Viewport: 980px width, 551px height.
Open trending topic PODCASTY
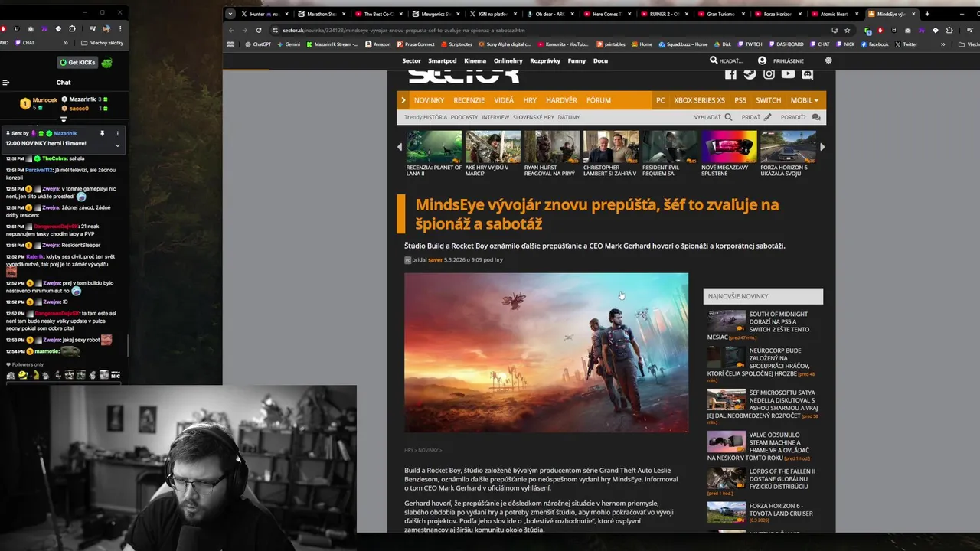[464, 117]
